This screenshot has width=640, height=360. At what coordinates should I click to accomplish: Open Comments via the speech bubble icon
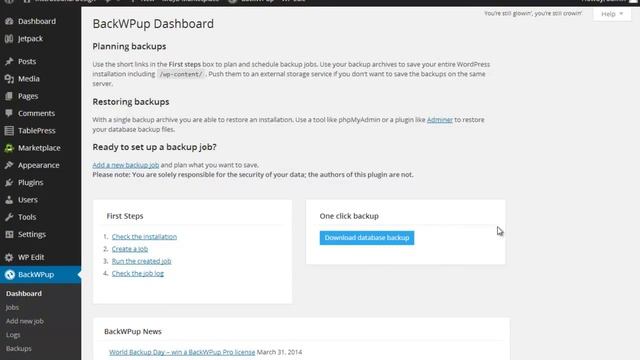coord(9,113)
